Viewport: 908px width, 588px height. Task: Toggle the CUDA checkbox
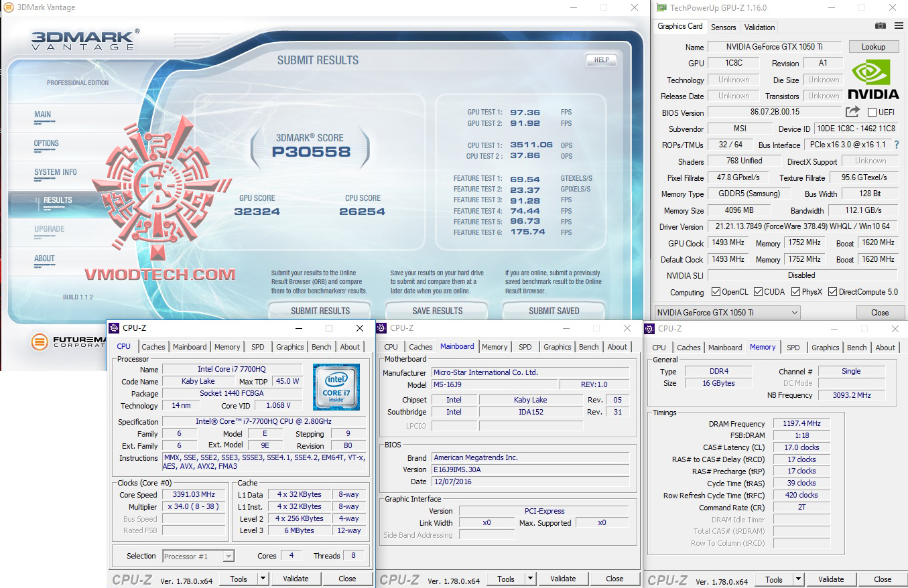[x=759, y=292]
